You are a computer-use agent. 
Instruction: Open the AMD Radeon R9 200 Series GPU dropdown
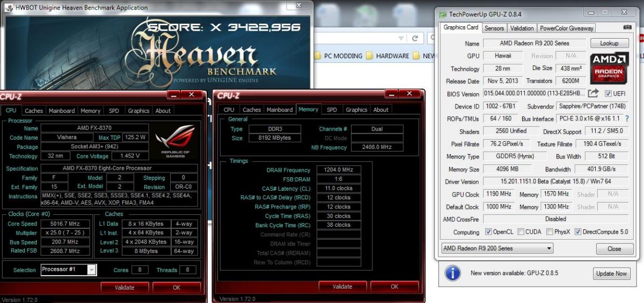(496, 248)
